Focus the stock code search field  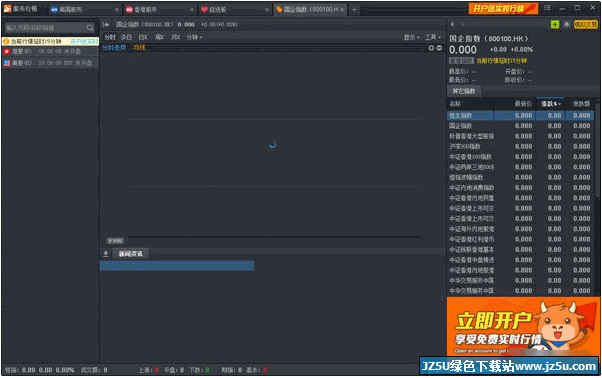tap(45, 28)
